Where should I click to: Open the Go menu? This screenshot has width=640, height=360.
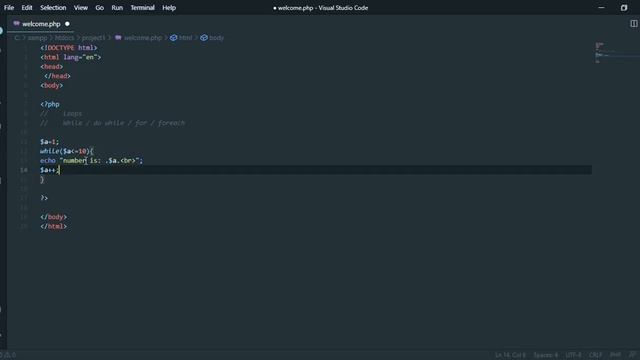100,8
